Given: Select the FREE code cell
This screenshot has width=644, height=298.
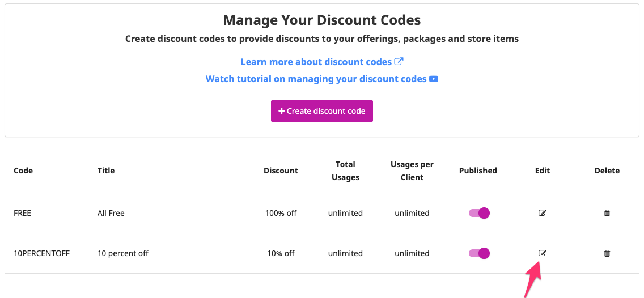Looking at the screenshot, I should click(x=23, y=213).
